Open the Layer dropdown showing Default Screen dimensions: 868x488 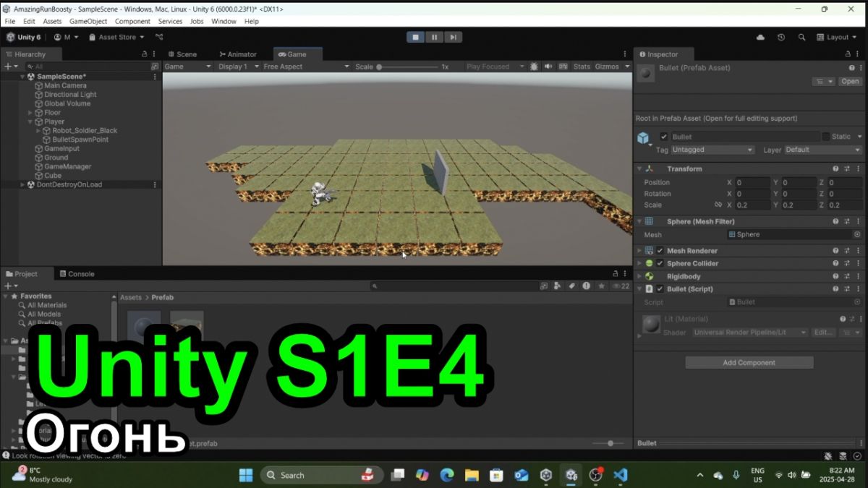(823, 150)
